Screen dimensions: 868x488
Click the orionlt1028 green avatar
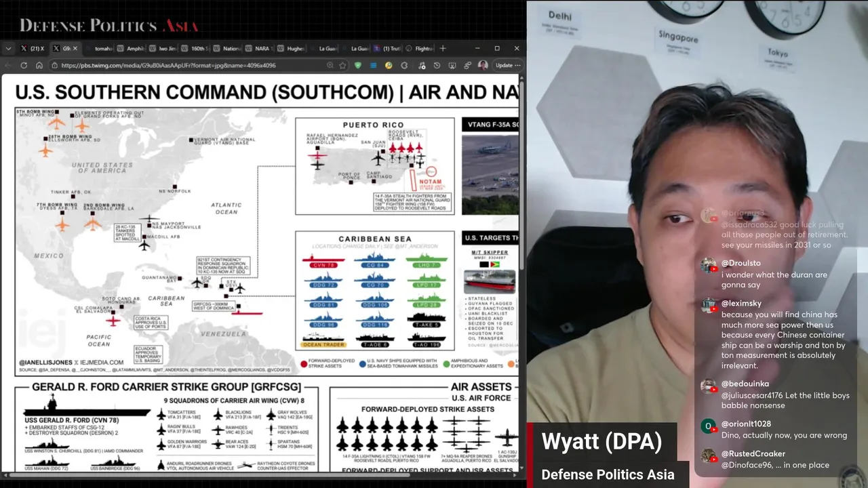click(x=708, y=426)
